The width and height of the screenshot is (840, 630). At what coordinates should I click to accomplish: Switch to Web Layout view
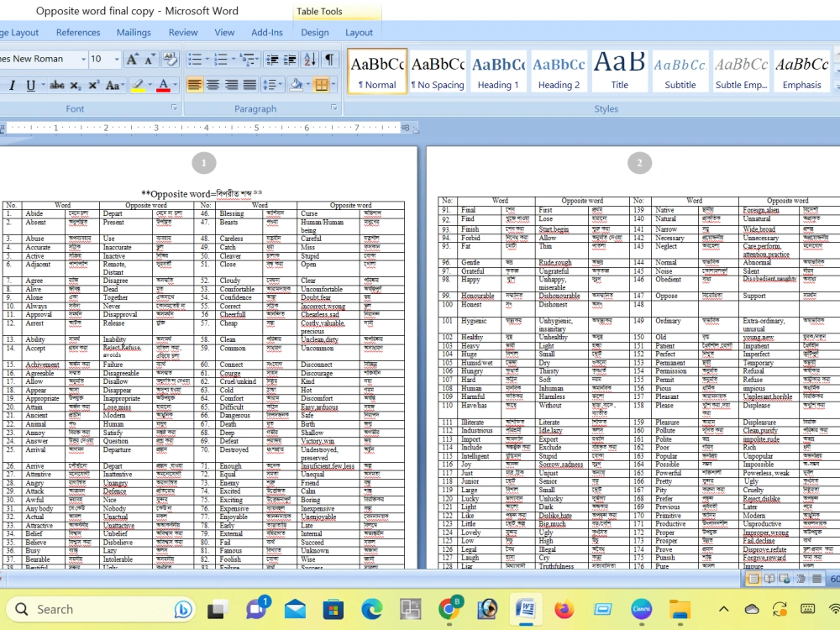click(x=785, y=579)
